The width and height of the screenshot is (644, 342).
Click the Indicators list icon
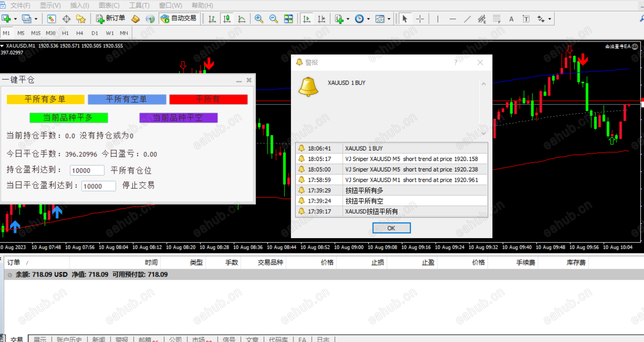(x=339, y=19)
